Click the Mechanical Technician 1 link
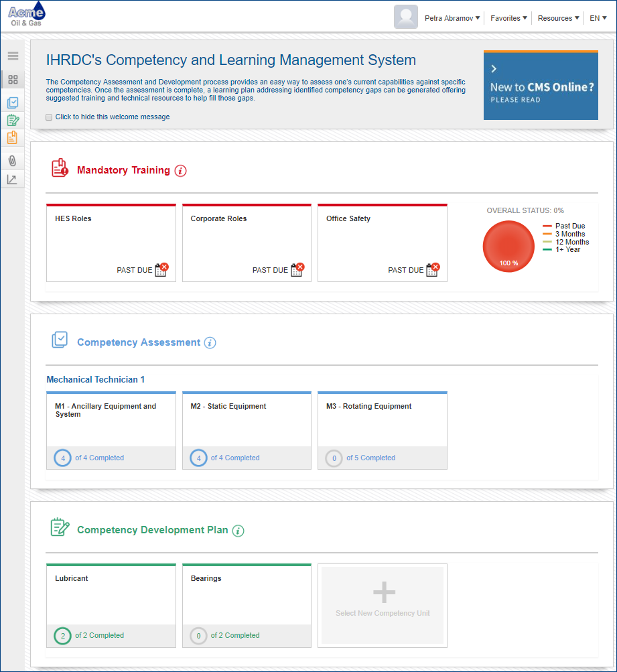This screenshot has height=672, width=617. click(x=96, y=380)
